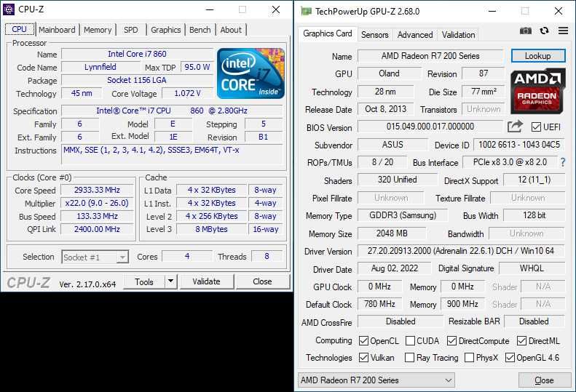Click the CPU Name field Intel Core i7 860
Image resolution: width=576 pixels, height=392 pixels.
point(137,54)
